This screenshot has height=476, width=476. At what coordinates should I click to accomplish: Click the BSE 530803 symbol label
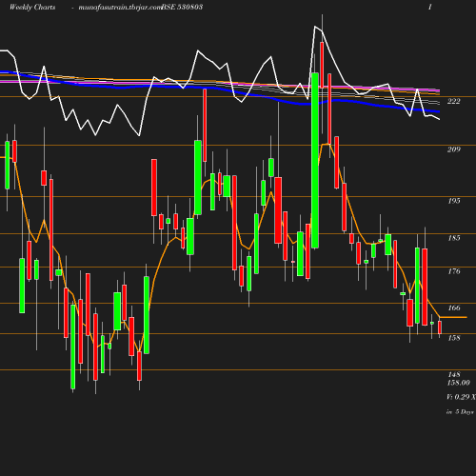(x=182, y=7)
